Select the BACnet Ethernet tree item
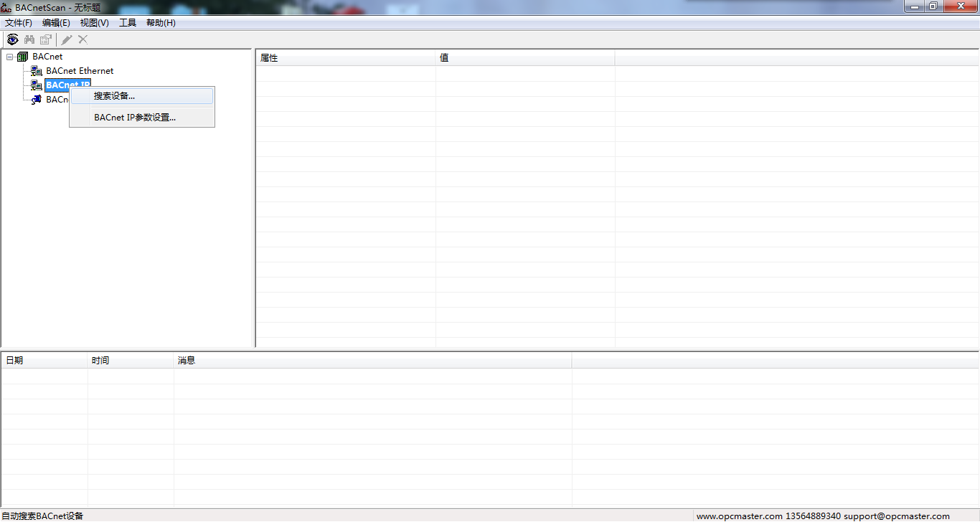 (80, 71)
